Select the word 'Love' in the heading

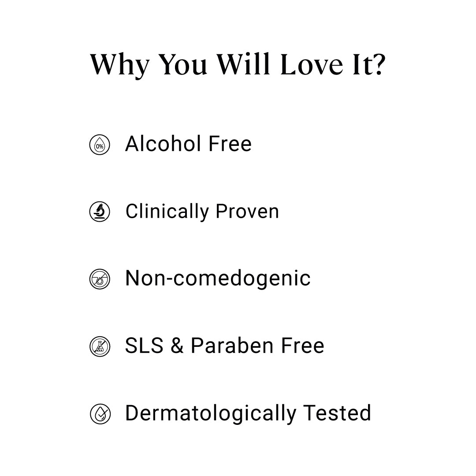[x=312, y=64]
